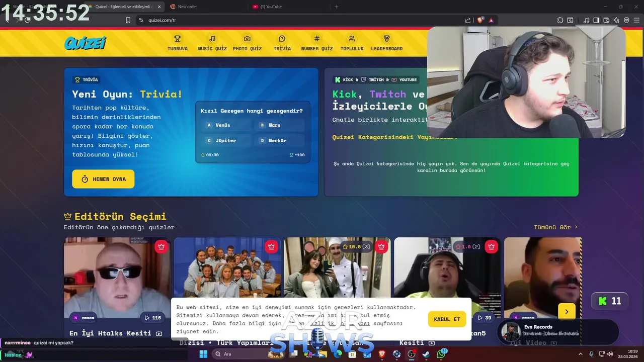This screenshot has height=362, width=644.
Task: Open site settings icon beside the URL
Action: 141,20
